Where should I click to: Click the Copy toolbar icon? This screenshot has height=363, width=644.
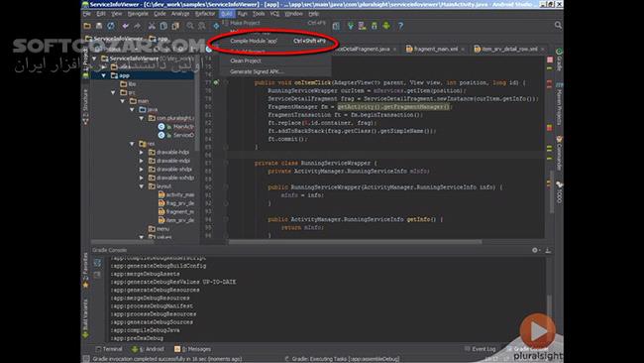163,26
